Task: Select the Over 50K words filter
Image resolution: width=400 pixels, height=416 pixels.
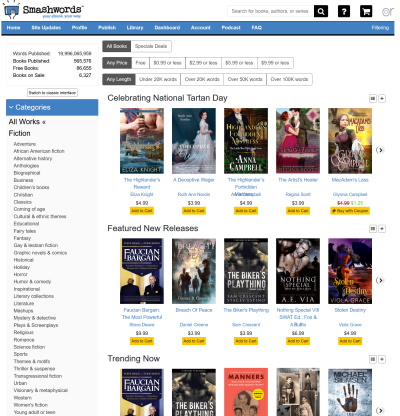Action: (x=245, y=79)
